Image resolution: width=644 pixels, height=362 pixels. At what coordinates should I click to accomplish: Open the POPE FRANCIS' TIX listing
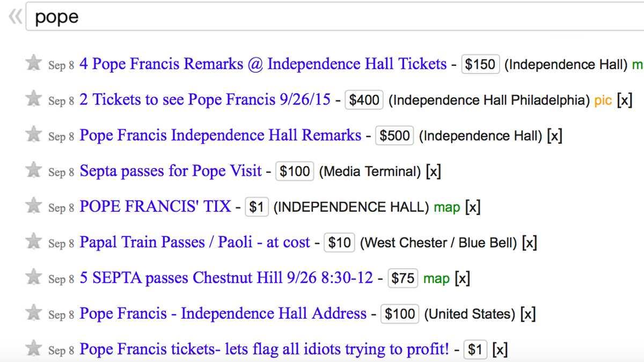point(155,206)
